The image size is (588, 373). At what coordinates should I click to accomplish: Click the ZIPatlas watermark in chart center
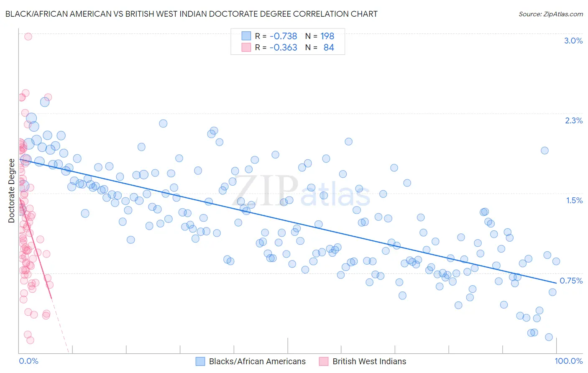coord(301,191)
